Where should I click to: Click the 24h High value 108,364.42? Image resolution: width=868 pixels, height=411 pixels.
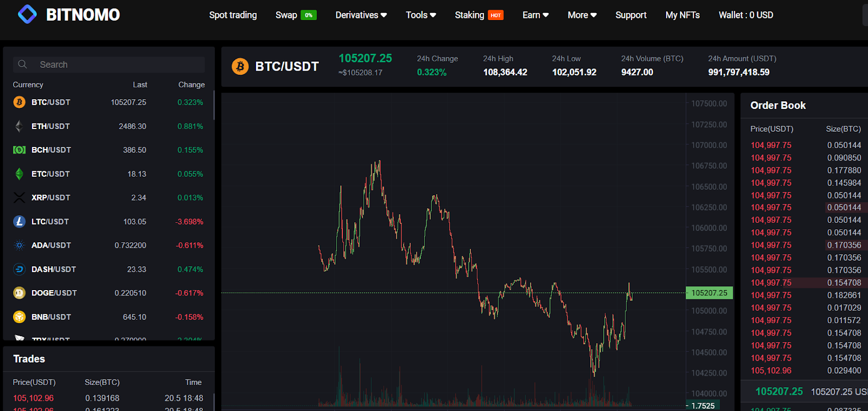(505, 72)
